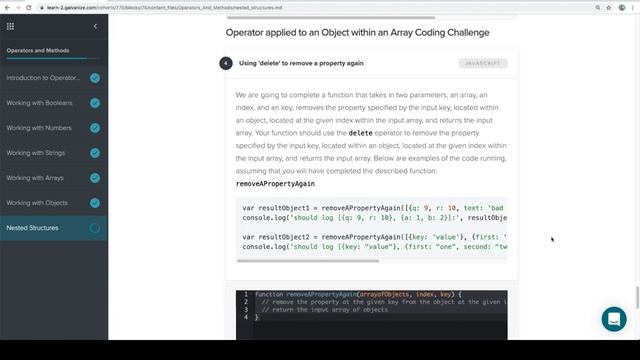Viewport: 640px width, 360px height.
Task: Select the Operators and Methods tab
Action: [x=38, y=51]
